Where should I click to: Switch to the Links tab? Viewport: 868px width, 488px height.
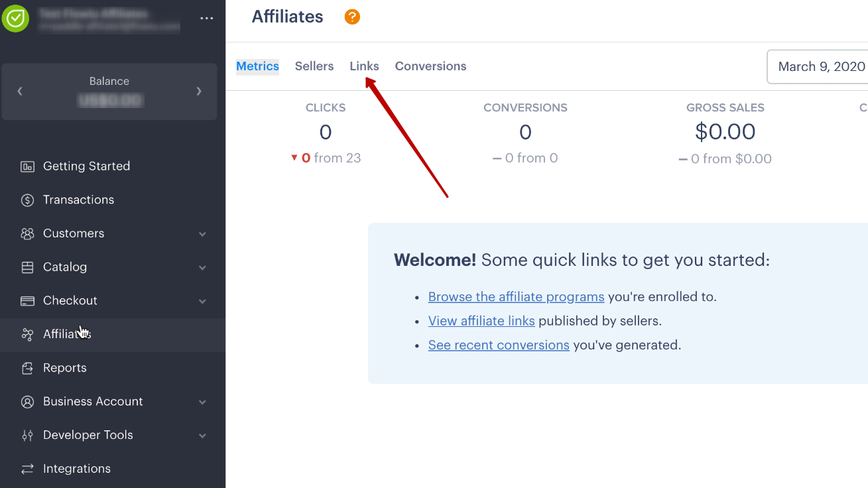364,66
